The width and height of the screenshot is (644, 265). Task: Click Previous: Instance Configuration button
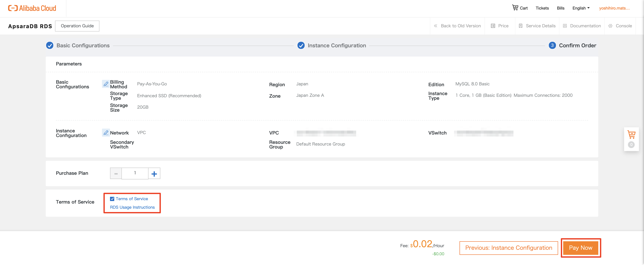[x=509, y=248]
